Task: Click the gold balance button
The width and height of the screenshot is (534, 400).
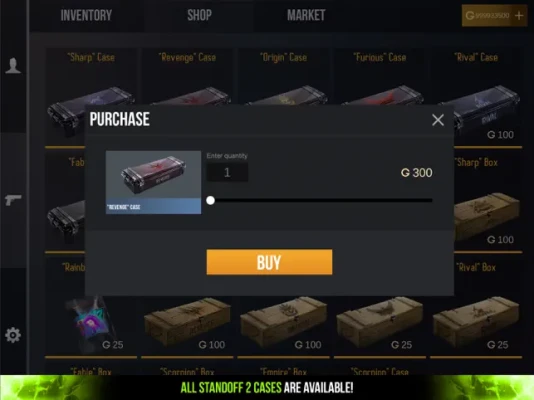Action: point(494,15)
